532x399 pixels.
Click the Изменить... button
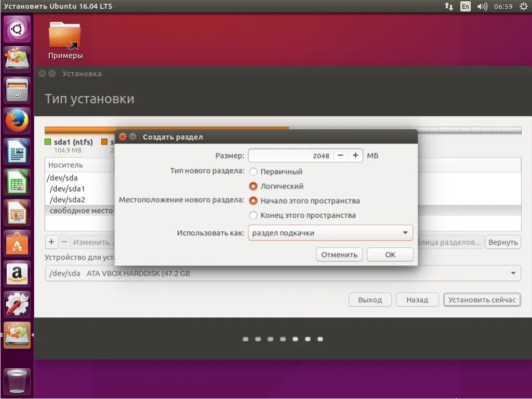click(x=93, y=242)
